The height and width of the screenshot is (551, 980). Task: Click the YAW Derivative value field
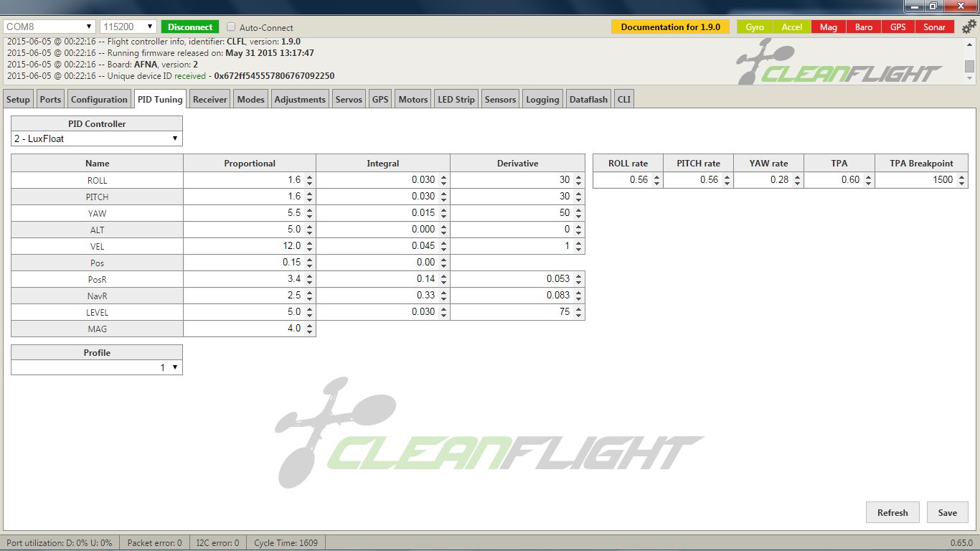[x=517, y=213]
